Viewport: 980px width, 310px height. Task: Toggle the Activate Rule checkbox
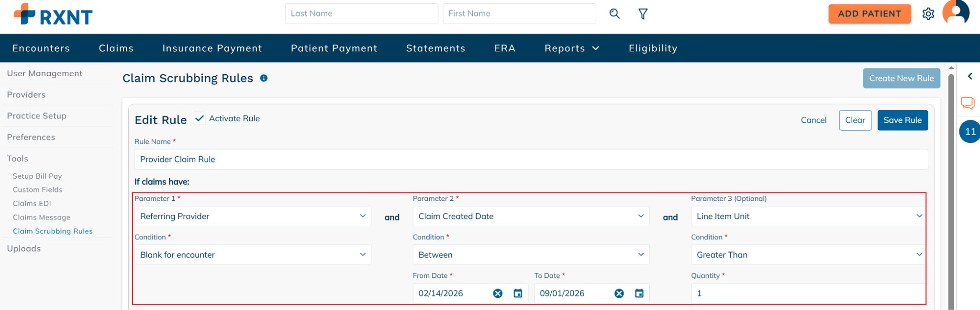200,118
